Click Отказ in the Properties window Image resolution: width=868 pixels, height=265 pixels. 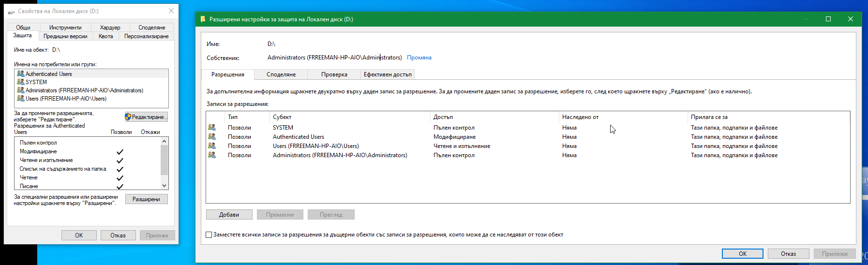point(118,236)
